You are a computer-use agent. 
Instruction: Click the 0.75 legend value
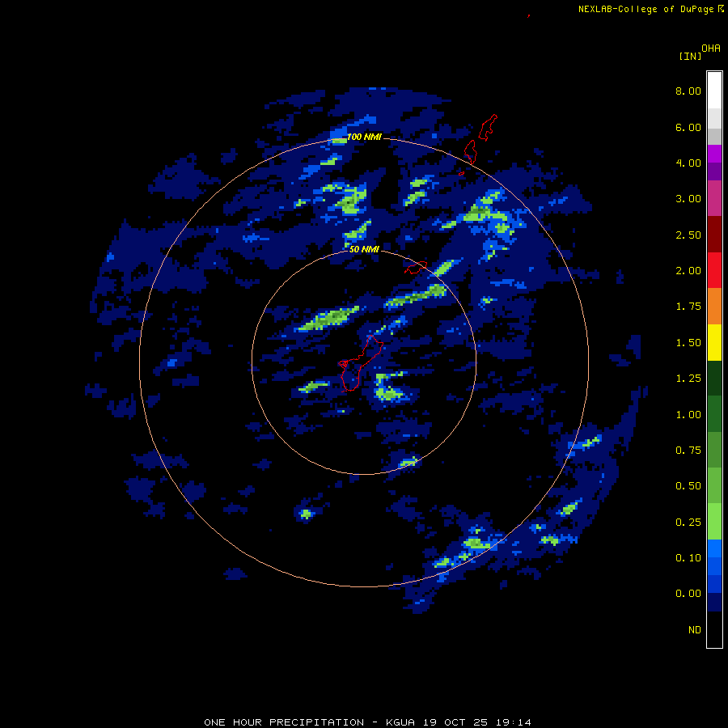pos(688,451)
